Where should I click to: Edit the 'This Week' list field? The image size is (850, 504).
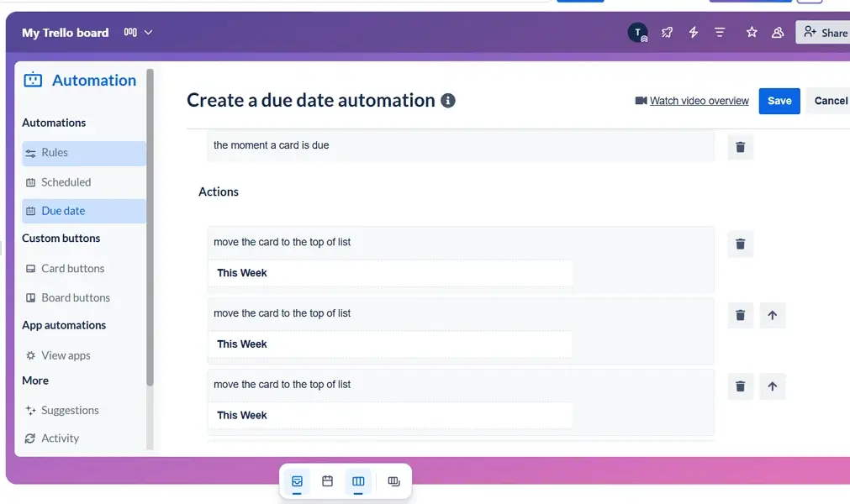390,273
